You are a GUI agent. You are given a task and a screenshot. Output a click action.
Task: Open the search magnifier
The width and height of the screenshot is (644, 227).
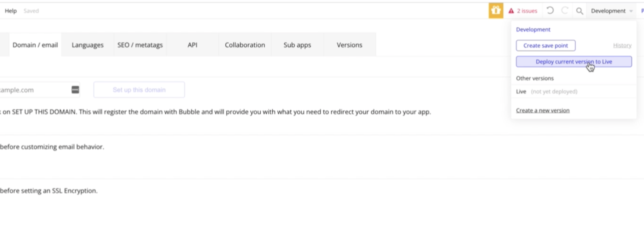tap(580, 11)
